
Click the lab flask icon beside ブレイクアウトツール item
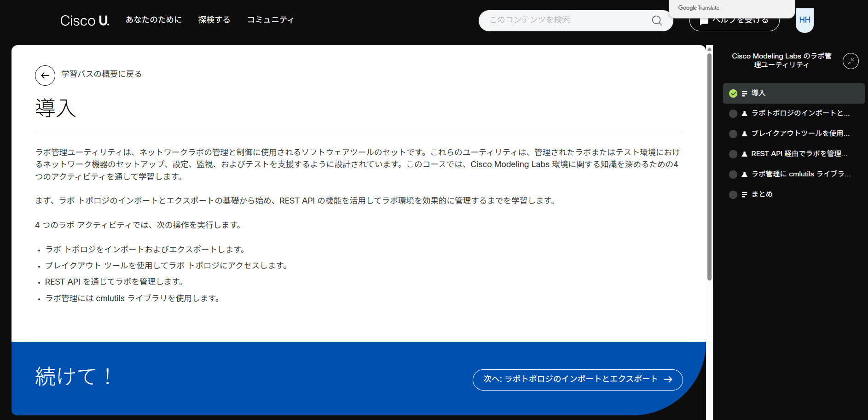click(744, 134)
